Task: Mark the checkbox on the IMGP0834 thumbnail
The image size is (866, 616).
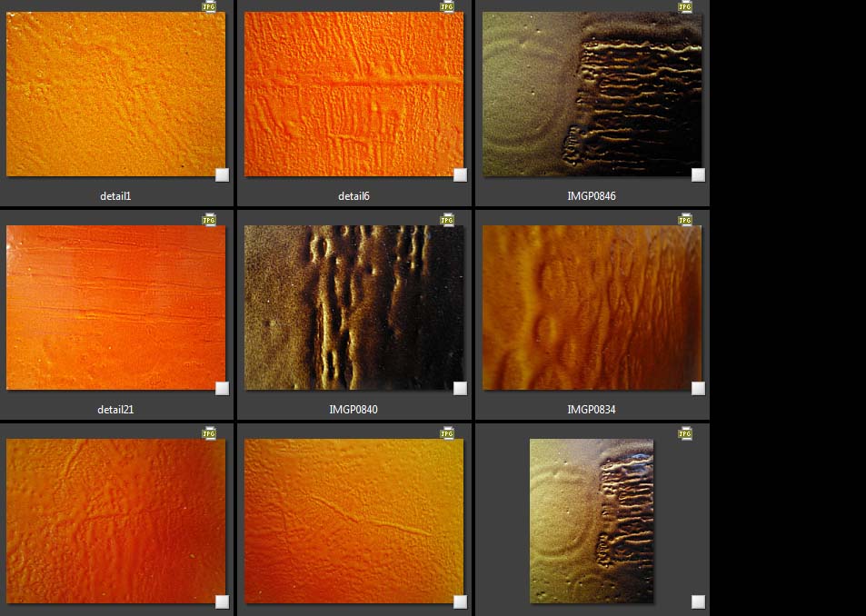Action: (698, 389)
